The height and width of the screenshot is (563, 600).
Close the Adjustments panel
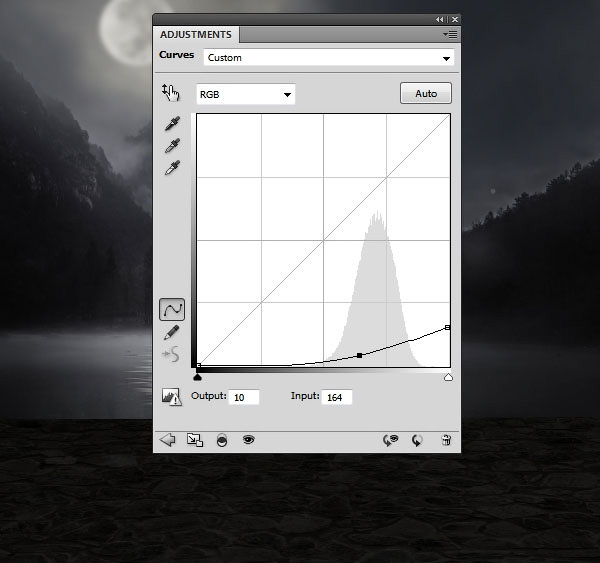pyautogui.click(x=455, y=19)
